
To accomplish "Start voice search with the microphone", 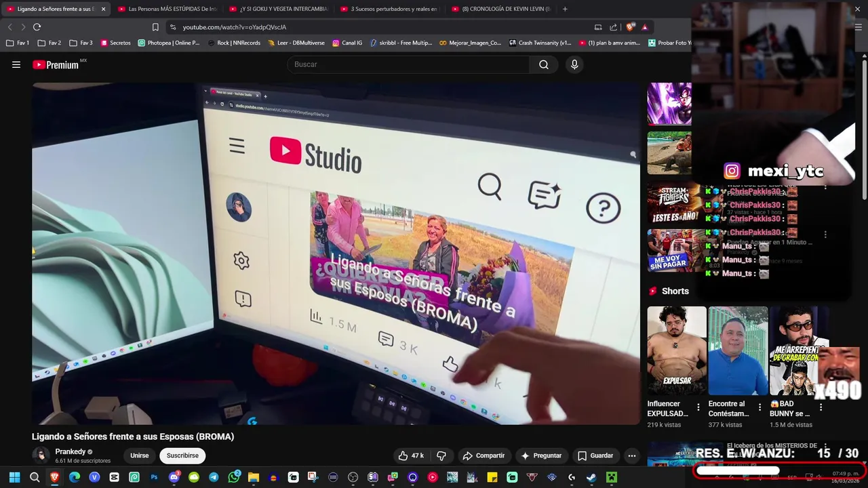I will (574, 64).
